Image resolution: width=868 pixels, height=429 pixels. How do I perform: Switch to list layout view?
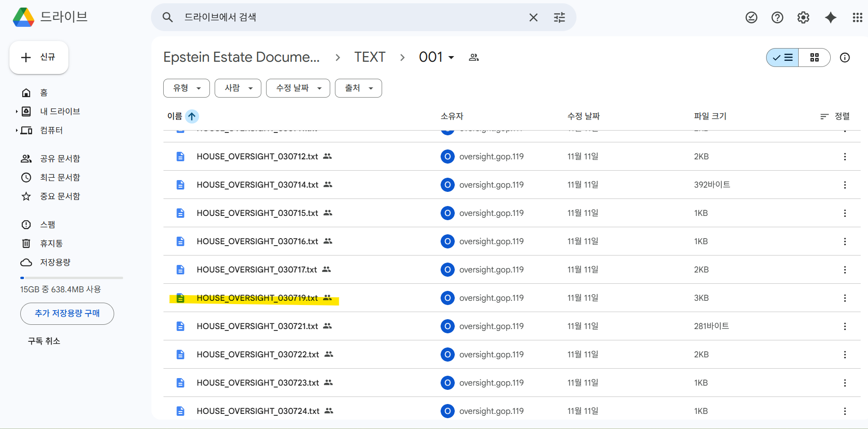[783, 58]
